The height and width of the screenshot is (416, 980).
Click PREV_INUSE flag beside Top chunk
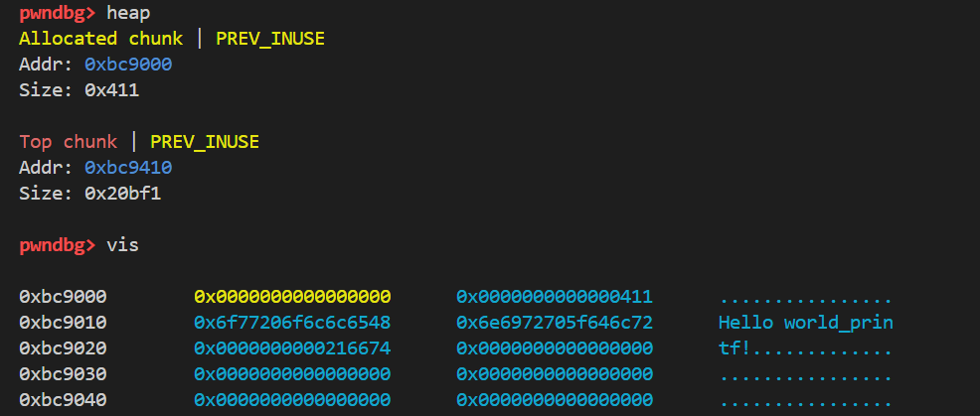[205, 142]
